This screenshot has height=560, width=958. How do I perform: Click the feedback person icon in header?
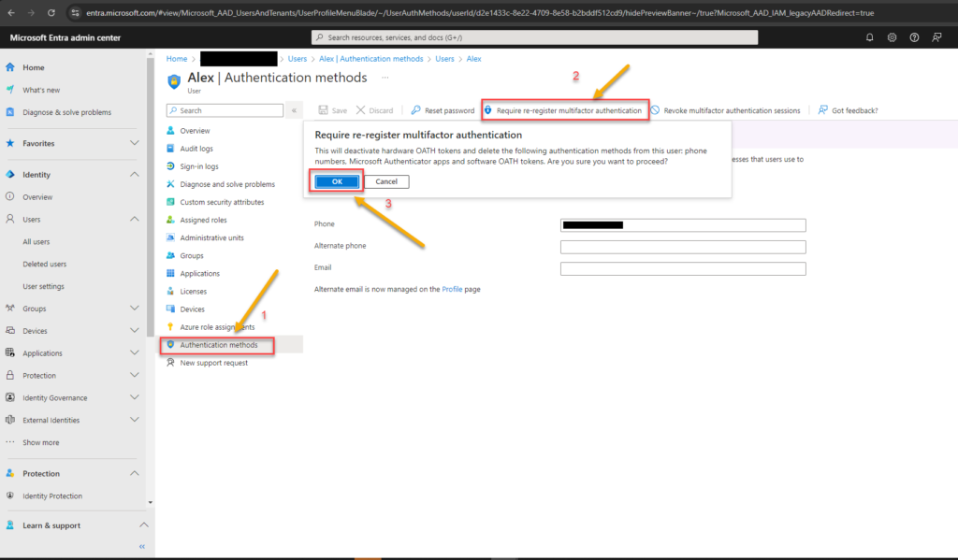tap(936, 37)
